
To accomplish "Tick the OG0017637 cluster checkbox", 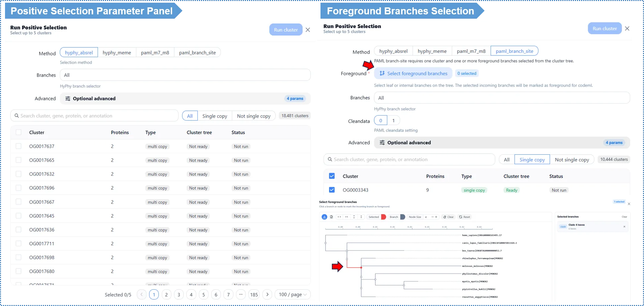I will tap(19, 146).
